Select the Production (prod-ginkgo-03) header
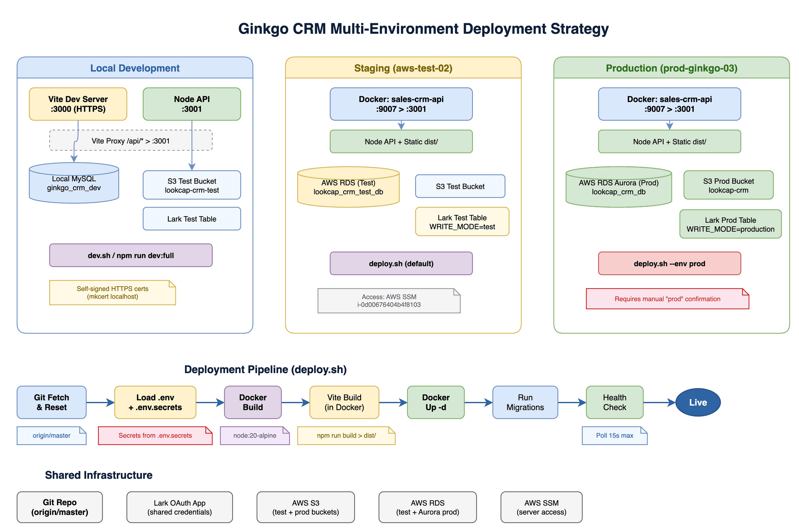 tap(672, 68)
